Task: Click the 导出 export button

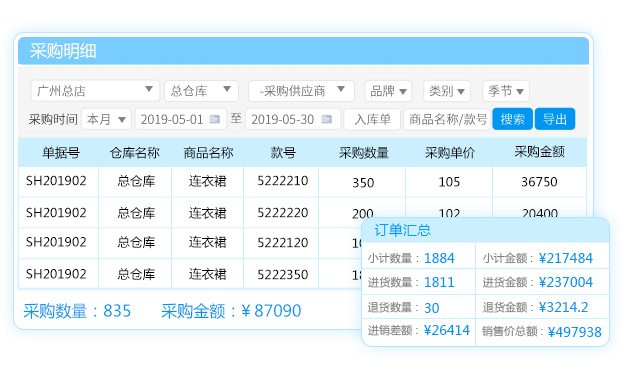Action: (x=555, y=119)
